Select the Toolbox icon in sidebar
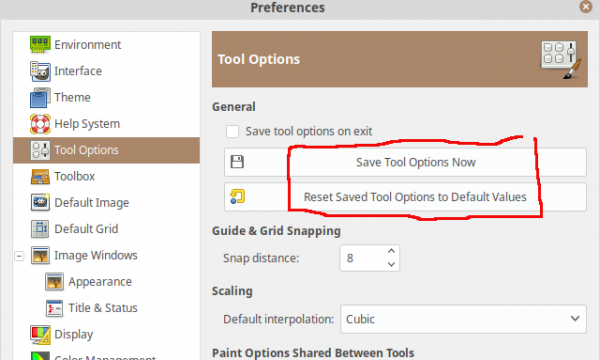Viewport: 600px width, 360px height. coord(40,176)
